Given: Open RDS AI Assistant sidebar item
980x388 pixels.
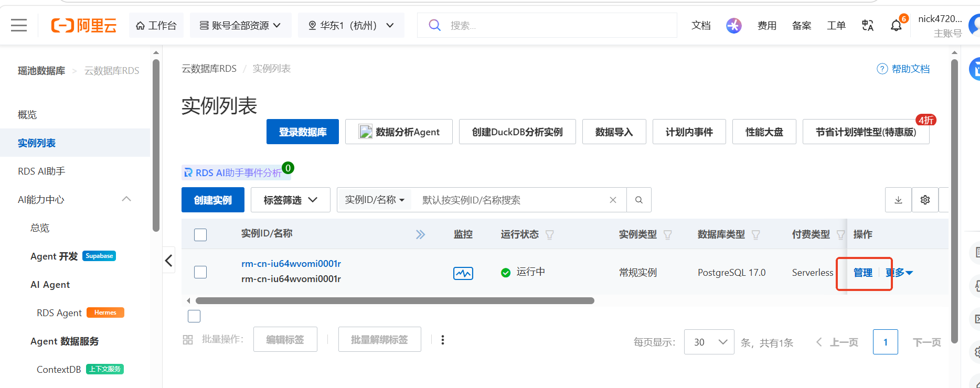Looking at the screenshot, I should [41, 171].
